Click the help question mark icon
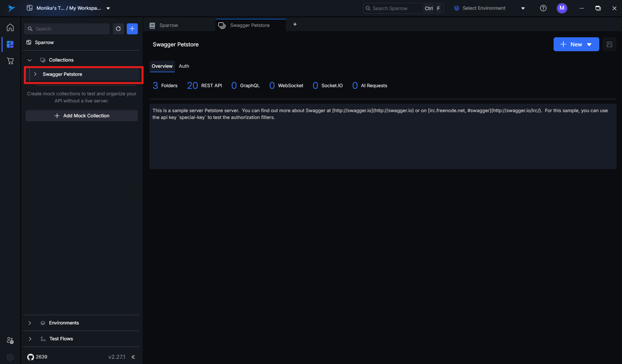Image resolution: width=622 pixels, height=364 pixels. coord(543,8)
